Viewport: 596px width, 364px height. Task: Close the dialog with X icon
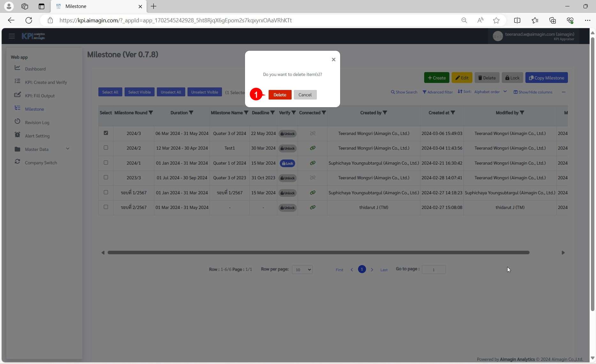333,60
